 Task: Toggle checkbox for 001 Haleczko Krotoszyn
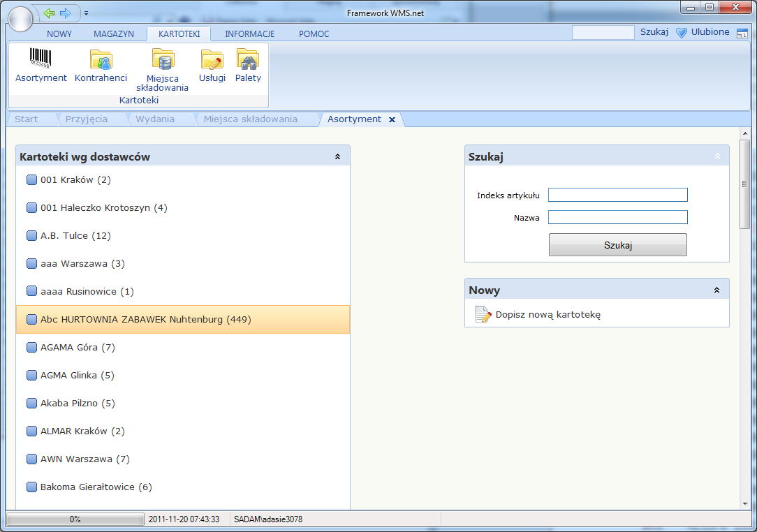click(x=31, y=207)
